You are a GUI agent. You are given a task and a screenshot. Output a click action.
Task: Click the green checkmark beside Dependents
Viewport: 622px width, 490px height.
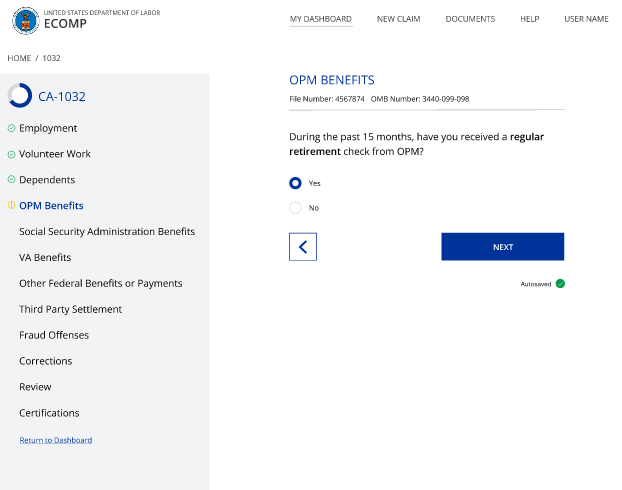11,180
